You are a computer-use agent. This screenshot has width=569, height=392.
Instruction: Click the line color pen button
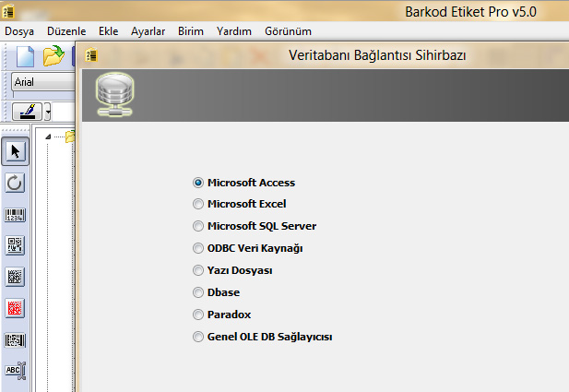point(28,112)
